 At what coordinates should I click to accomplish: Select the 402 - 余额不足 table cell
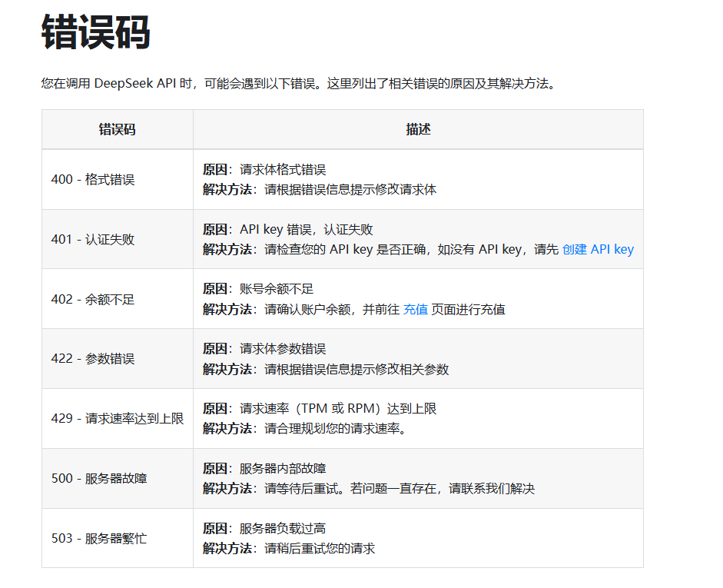pos(92,299)
